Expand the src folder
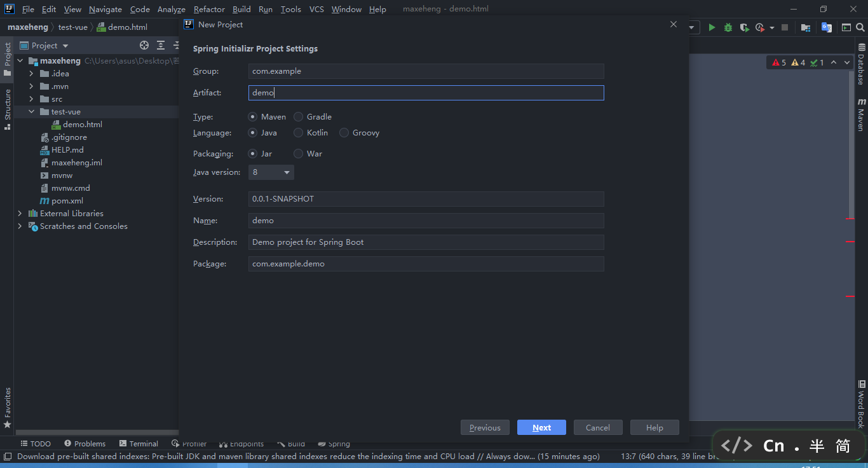Screen dimensions: 868x468 click(x=31, y=99)
